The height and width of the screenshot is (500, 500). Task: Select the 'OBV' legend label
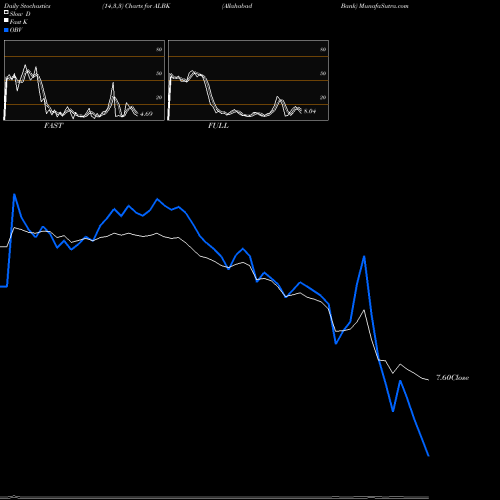point(16,30)
